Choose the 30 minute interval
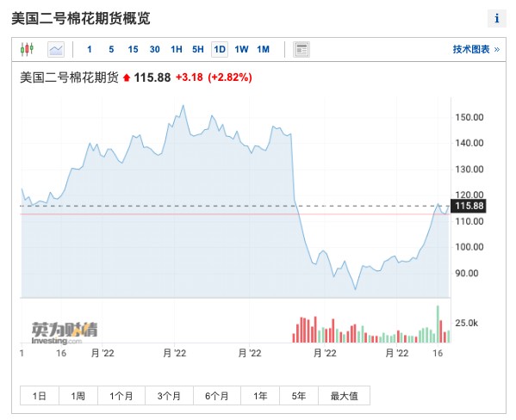Screen dimensions: 516x420 155,49
